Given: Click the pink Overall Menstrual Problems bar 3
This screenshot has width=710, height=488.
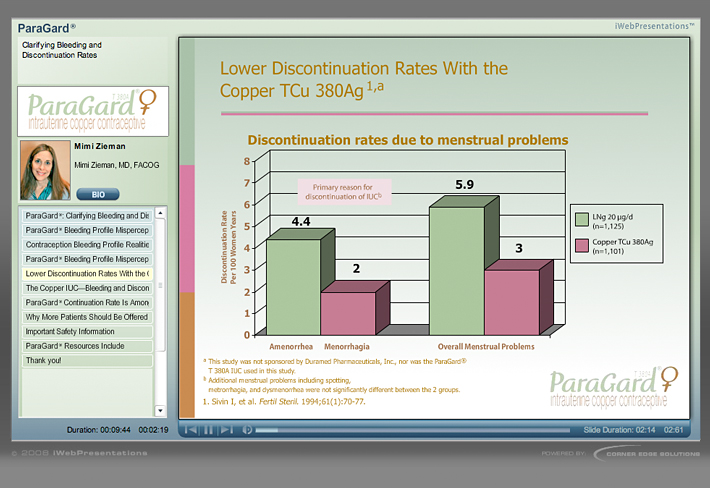Looking at the screenshot, I should pyautogui.click(x=512, y=302).
